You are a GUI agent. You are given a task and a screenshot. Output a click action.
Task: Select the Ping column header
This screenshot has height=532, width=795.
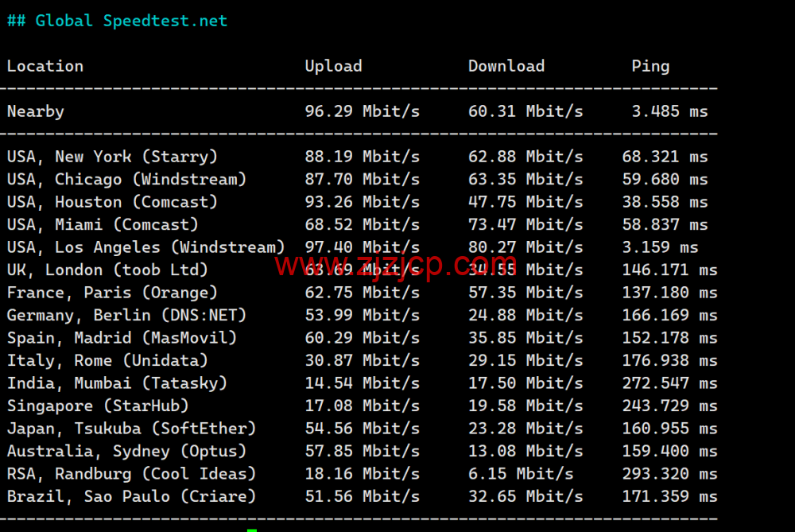(650, 66)
